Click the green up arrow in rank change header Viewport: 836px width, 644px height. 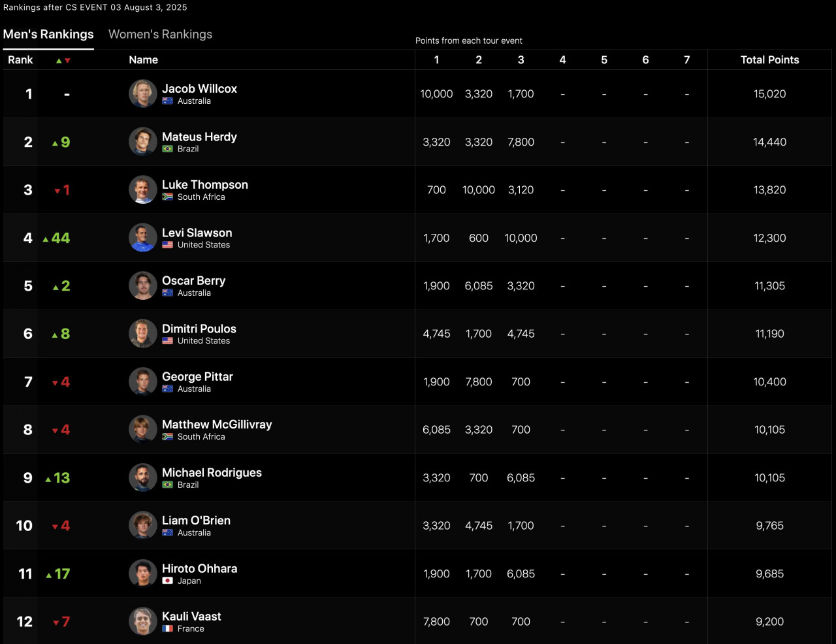[59, 60]
